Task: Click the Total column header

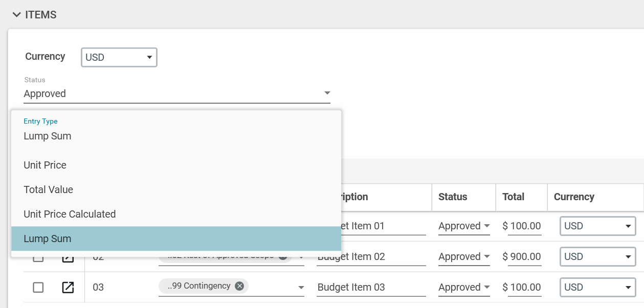Action: (513, 197)
